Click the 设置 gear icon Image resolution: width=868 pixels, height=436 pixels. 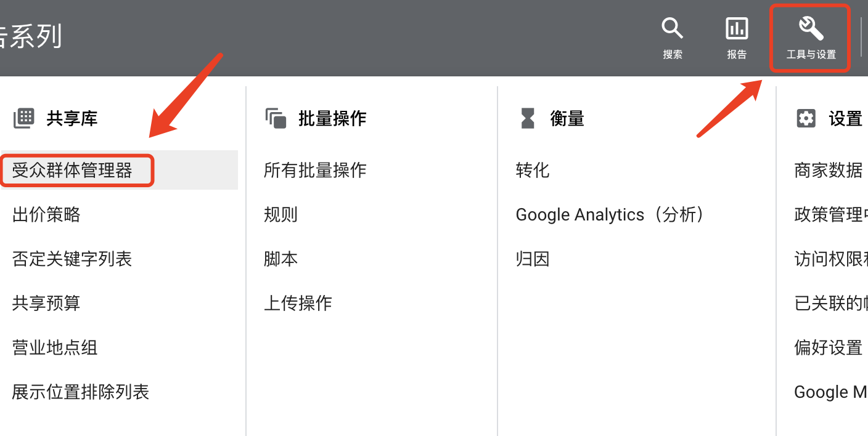805,118
